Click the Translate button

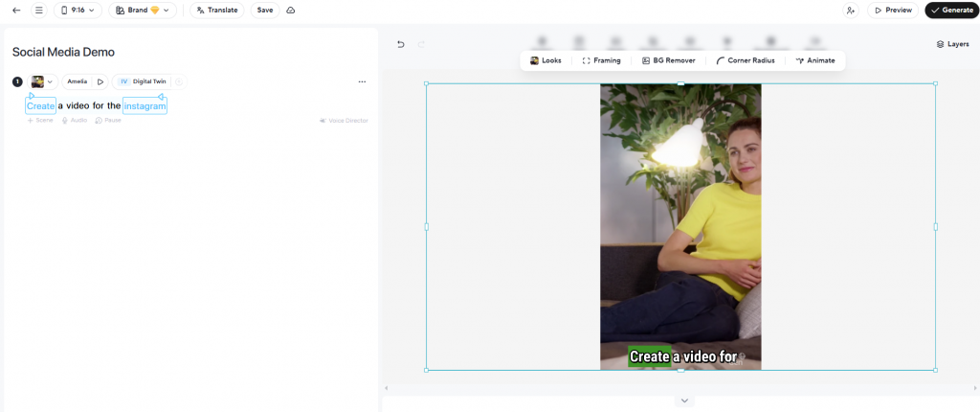(x=216, y=11)
